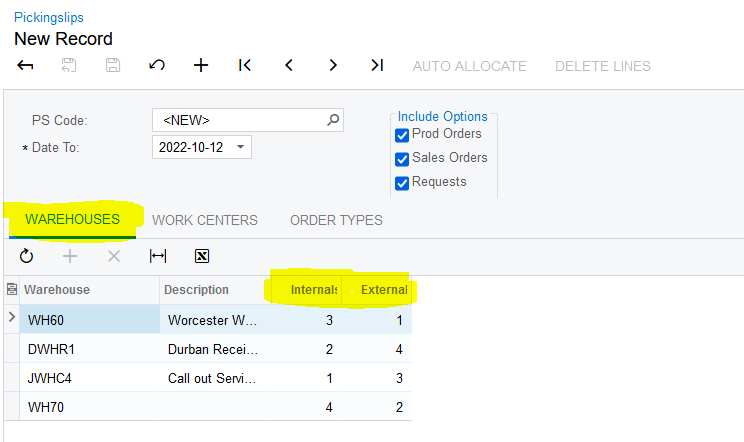Screen dimensions: 744x442
Task: Fit grid columns to width icon
Action: [158, 256]
